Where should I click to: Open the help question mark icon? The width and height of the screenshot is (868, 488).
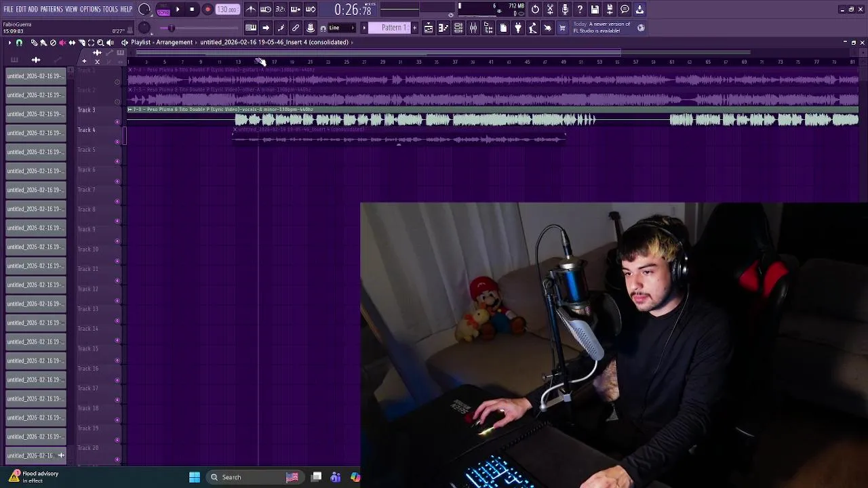pos(580,9)
